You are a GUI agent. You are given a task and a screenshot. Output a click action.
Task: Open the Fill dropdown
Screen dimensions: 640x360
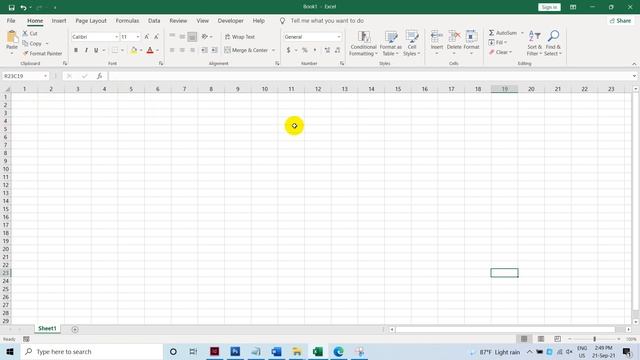click(498, 42)
